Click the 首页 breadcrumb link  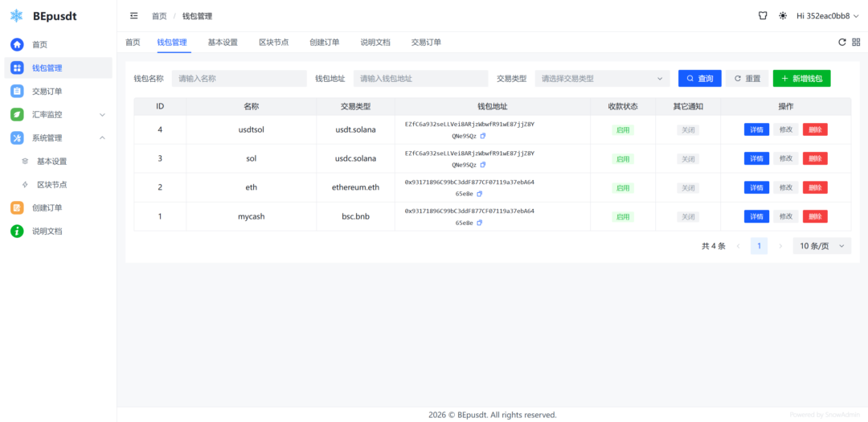159,16
